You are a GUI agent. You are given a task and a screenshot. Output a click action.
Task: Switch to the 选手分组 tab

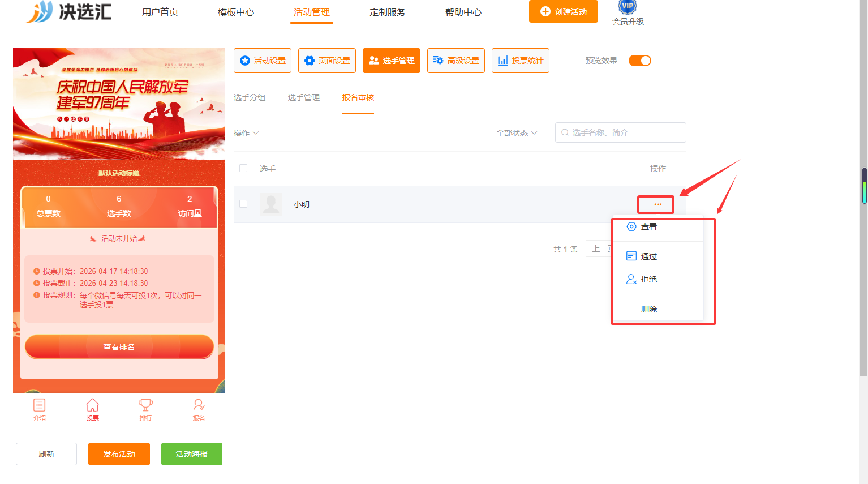(x=250, y=97)
